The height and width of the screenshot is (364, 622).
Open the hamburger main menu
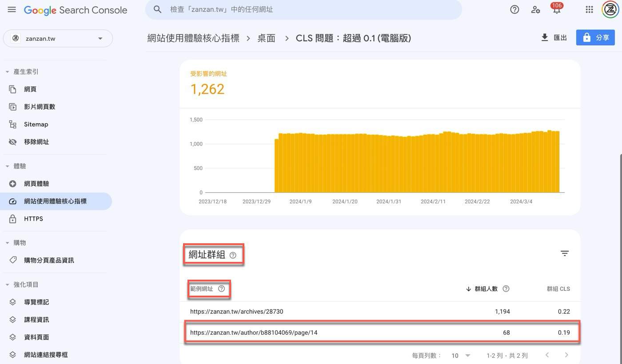coord(12,10)
